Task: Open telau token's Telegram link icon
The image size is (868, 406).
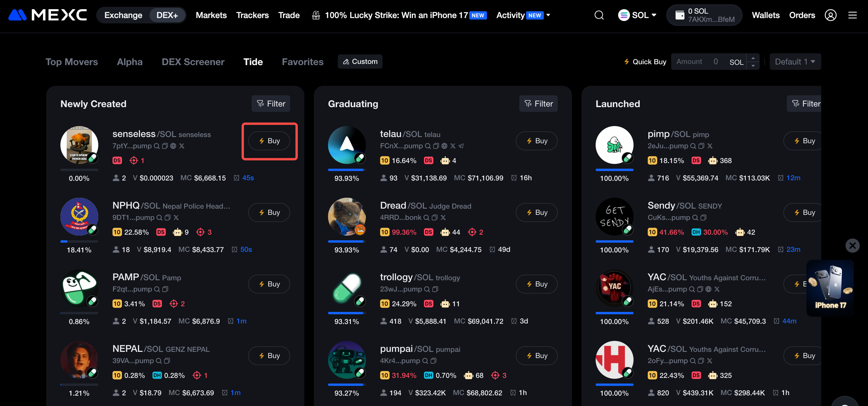Action: click(x=461, y=146)
